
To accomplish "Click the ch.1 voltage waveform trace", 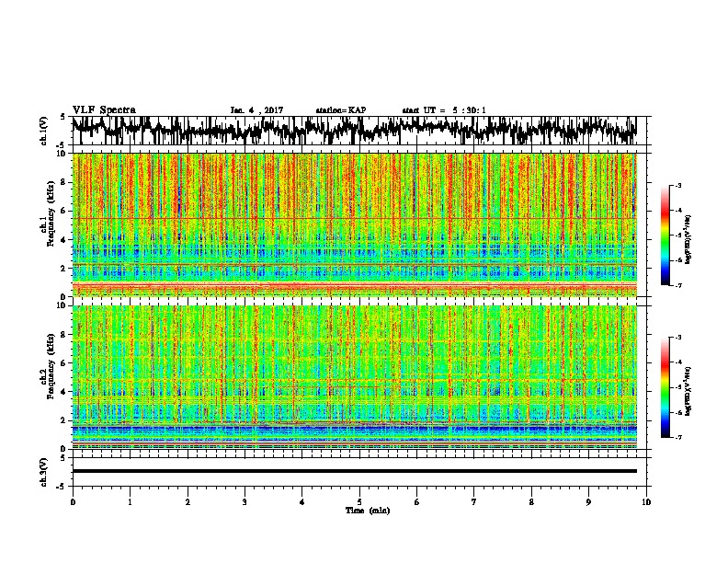I will [354, 131].
